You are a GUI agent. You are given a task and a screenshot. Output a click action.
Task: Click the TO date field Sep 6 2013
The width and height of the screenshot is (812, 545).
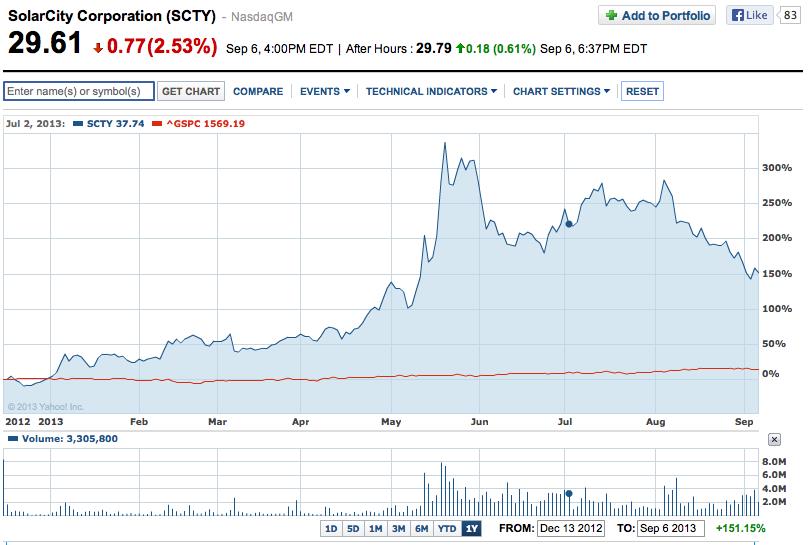(x=671, y=528)
